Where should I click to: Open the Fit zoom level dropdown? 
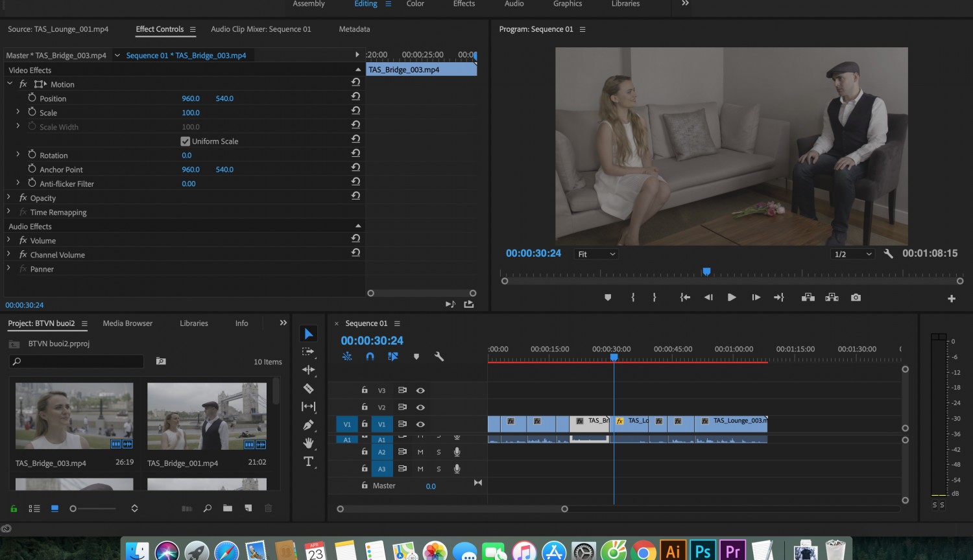pyautogui.click(x=596, y=254)
